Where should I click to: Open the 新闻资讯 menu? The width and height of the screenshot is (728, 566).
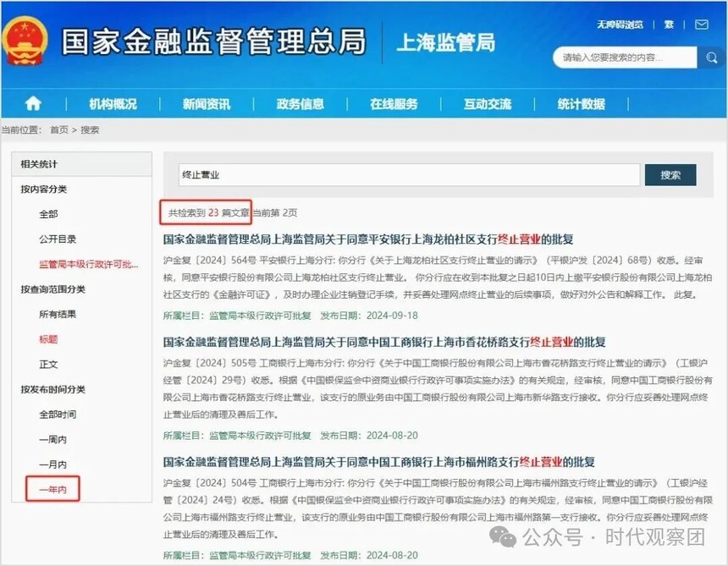(207, 104)
